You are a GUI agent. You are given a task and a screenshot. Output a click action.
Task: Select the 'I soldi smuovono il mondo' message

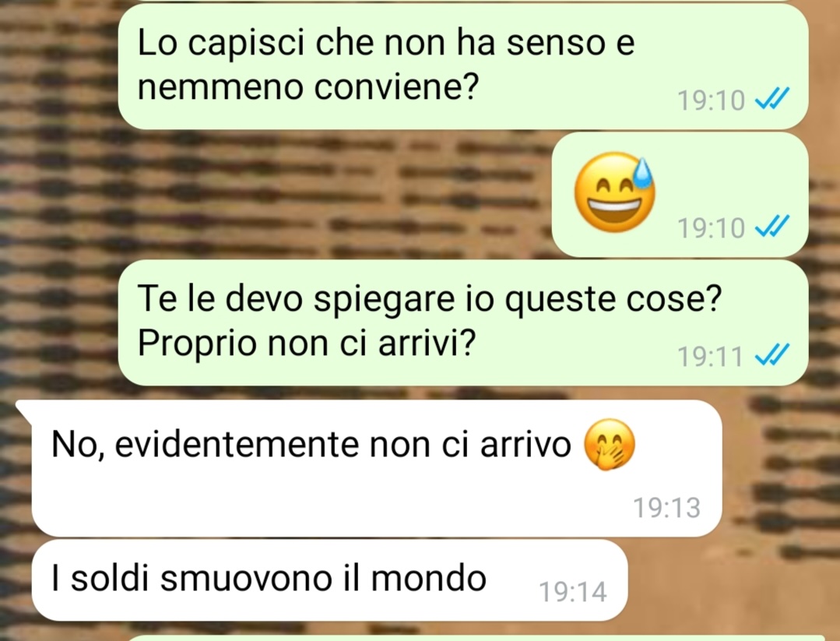329,580
